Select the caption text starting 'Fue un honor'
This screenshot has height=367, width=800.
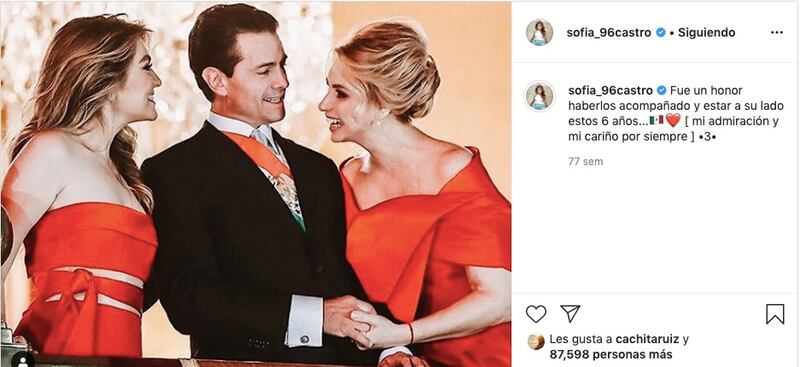pyautogui.click(x=673, y=113)
